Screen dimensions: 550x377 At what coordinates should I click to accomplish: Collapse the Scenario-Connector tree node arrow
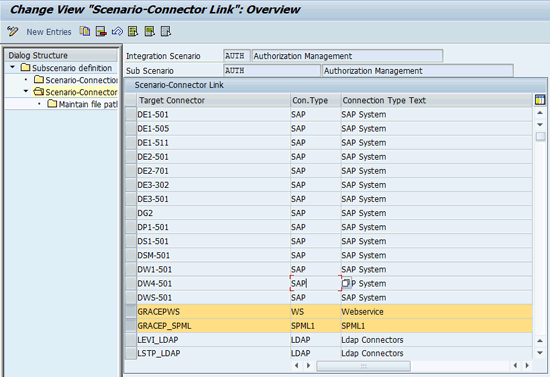coord(26,91)
